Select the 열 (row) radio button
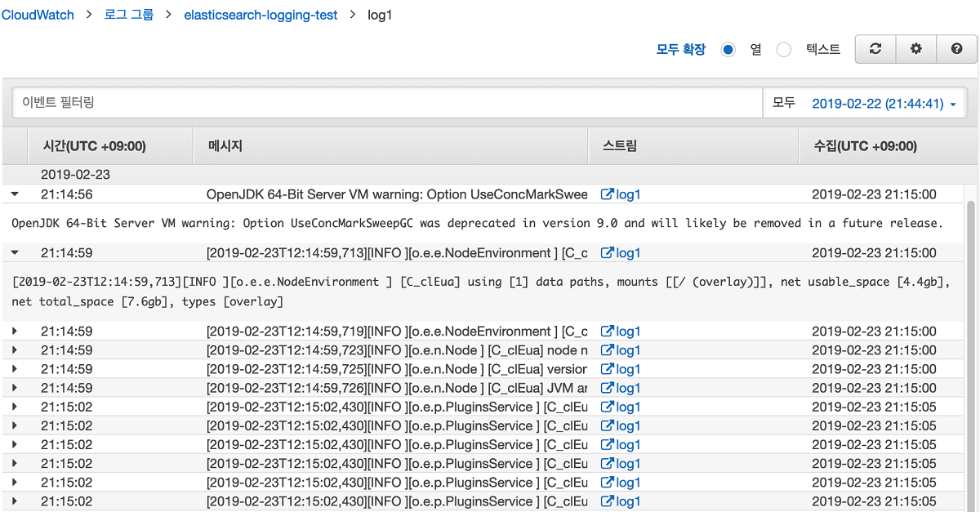Image resolution: width=980 pixels, height=512 pixels. [x=728, y=50]
